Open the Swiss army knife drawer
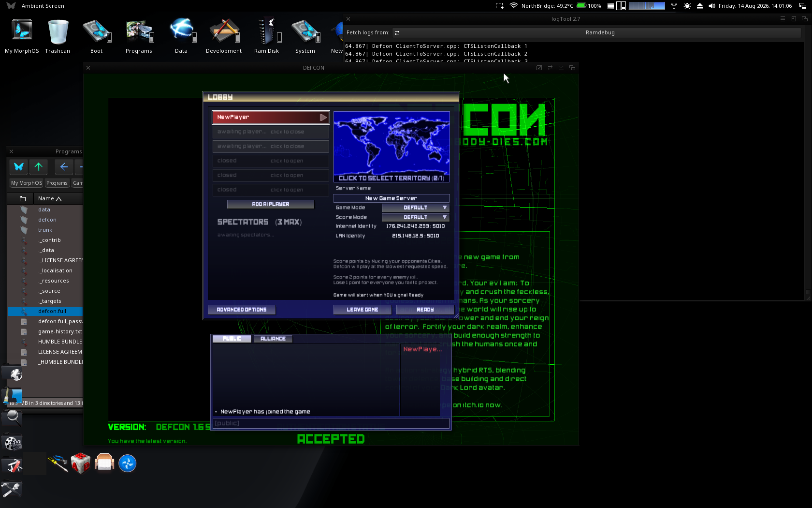Image resolution: width=812 pixels, height=508 pixels. [x=13, y=466]
